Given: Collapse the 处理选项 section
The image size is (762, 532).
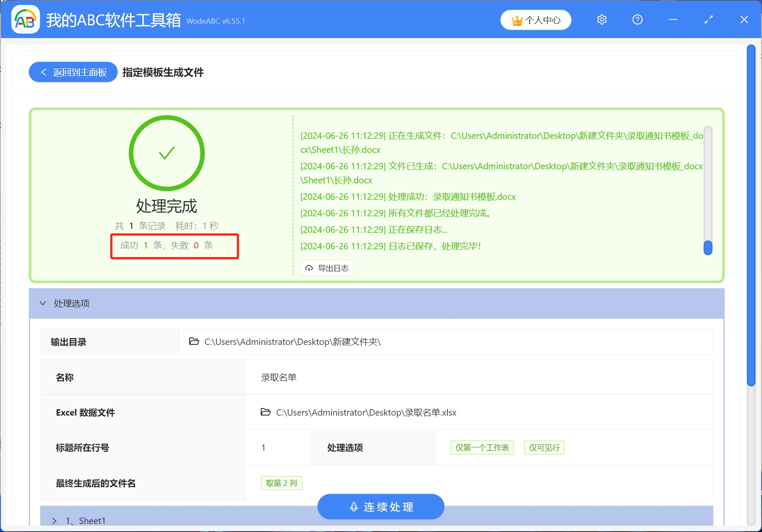Looking at the screenshot, I should [42, 303].
